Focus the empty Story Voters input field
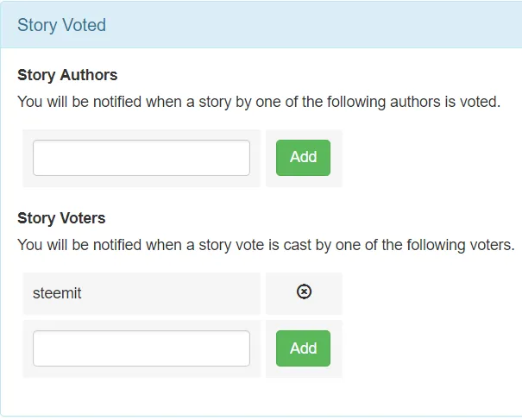The image size is (522, 420). pyautogui.click(x=142, y=348)
